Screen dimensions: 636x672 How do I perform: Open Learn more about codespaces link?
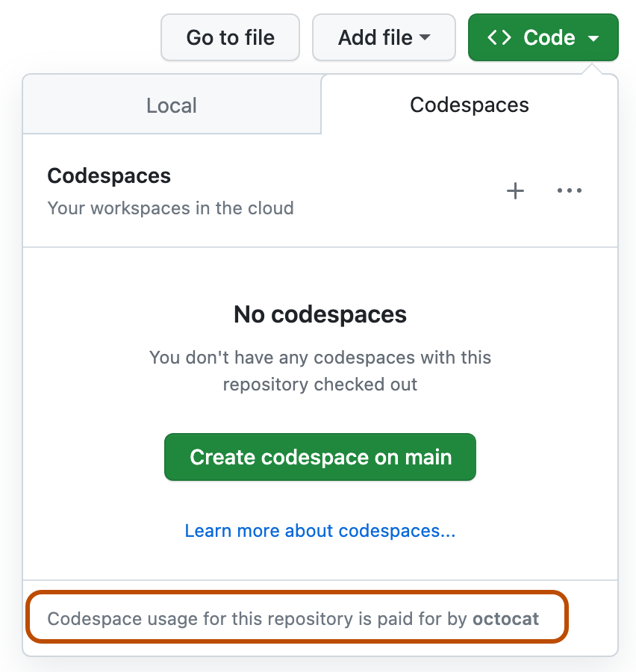click(319, 531)
